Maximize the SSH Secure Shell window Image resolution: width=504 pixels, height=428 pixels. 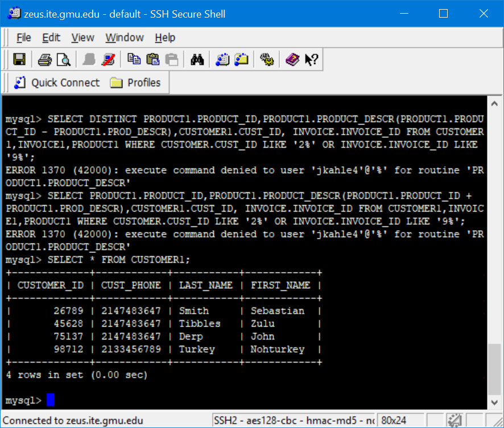coord(443,14)
